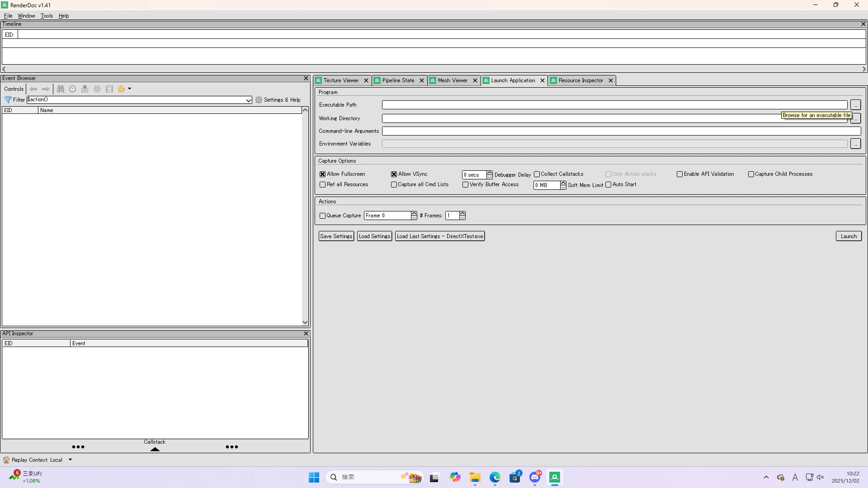Click the home icon for Replay Context
Screen dimensions: 868x488
click(6, 460)
